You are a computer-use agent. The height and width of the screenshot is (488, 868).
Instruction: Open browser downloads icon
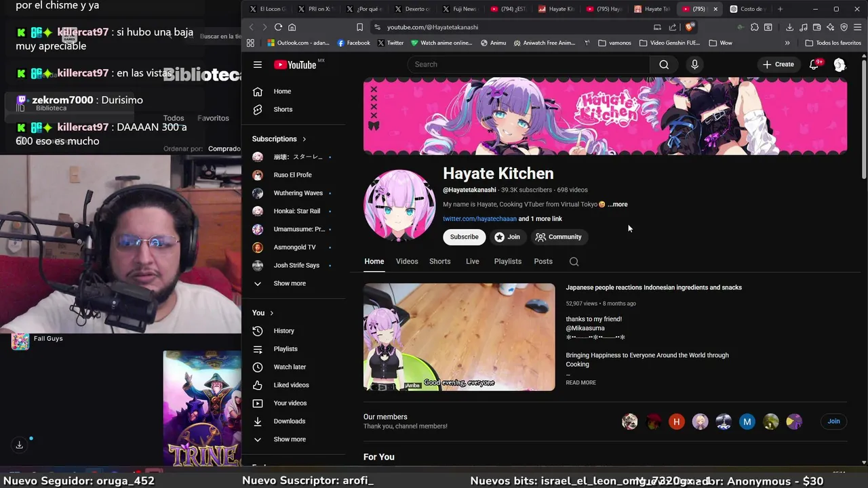pos(789,27)
